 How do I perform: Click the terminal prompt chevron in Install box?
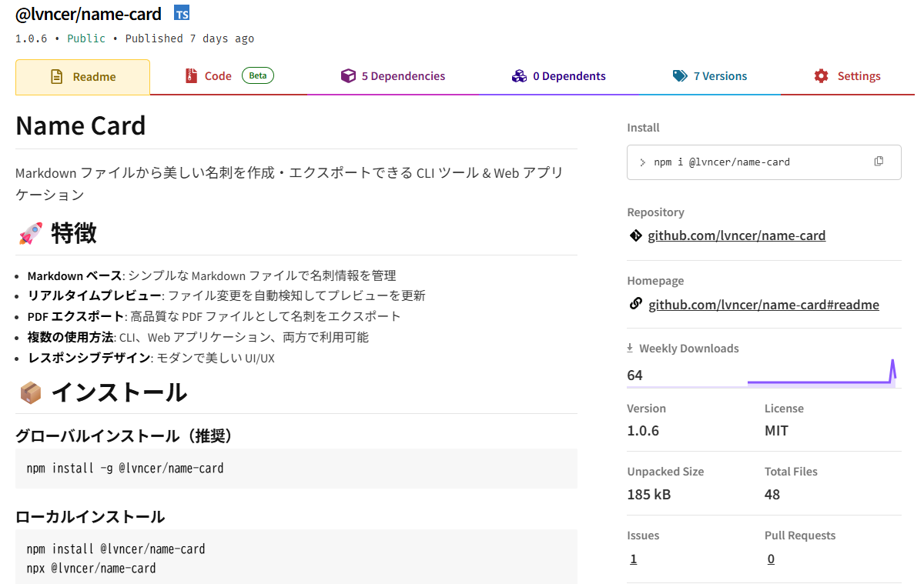coord(643,162)
